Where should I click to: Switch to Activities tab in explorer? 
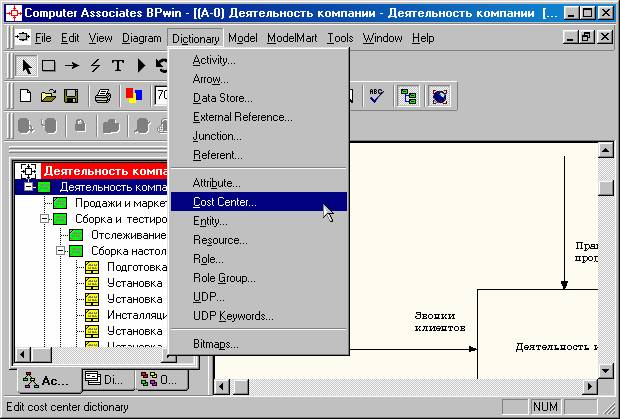coord(49,380)
